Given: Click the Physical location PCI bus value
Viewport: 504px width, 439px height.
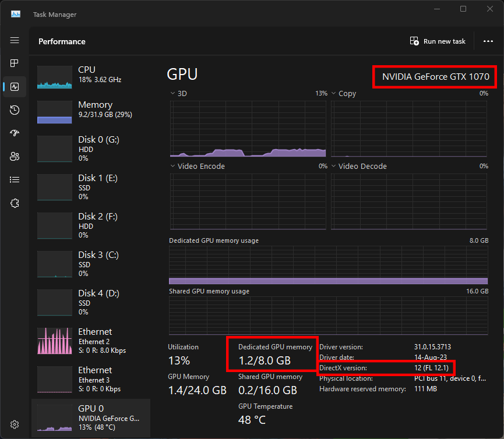Looking at the screenshot, I should pos(450,378).
